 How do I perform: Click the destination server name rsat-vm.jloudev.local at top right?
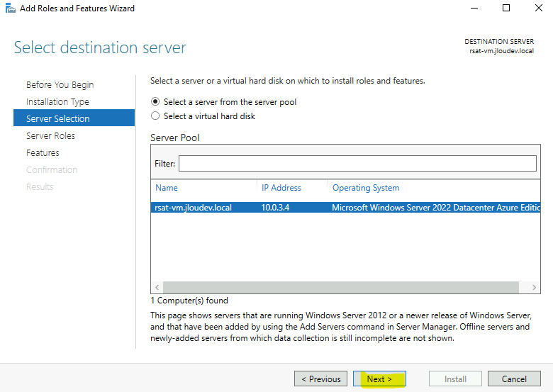[x=501, y=51]
